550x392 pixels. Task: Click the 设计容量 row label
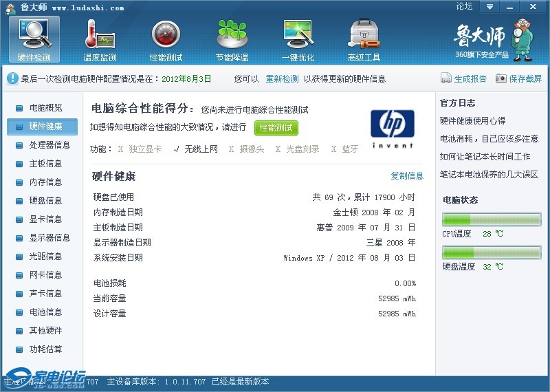click(109, 314)
